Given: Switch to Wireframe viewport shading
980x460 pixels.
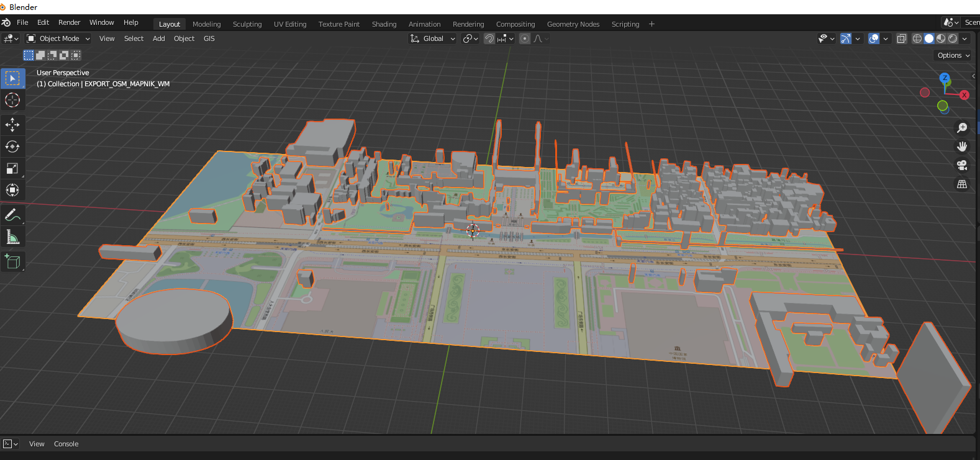Looking at the screenshot, I should pyautogui.click(x=917, y=38).
